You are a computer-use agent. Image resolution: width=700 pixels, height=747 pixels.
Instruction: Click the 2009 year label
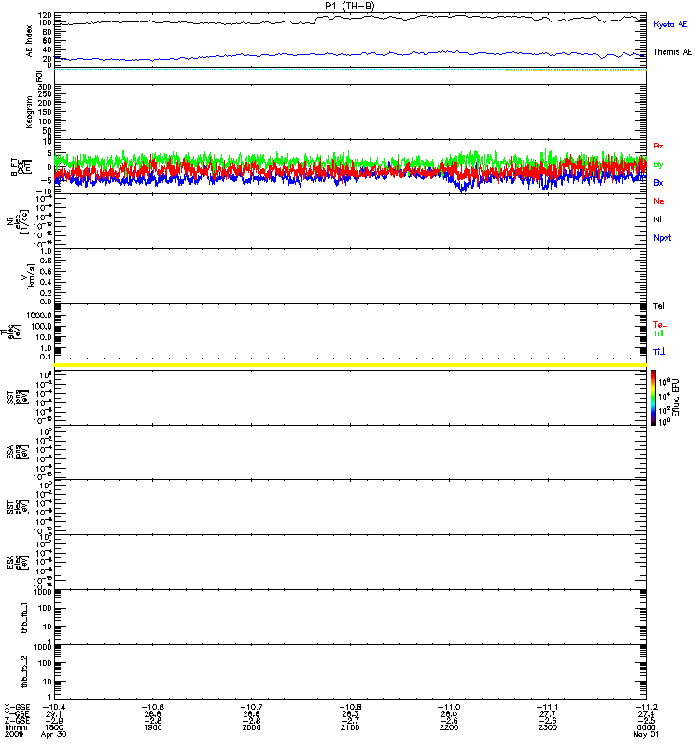[x=14, y=734]
